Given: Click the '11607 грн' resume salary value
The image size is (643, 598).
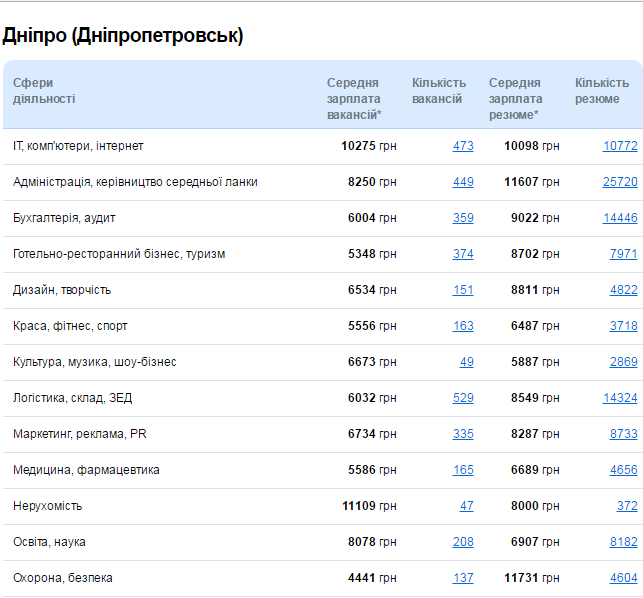Looking at the screenshot, I should point(531,182).
